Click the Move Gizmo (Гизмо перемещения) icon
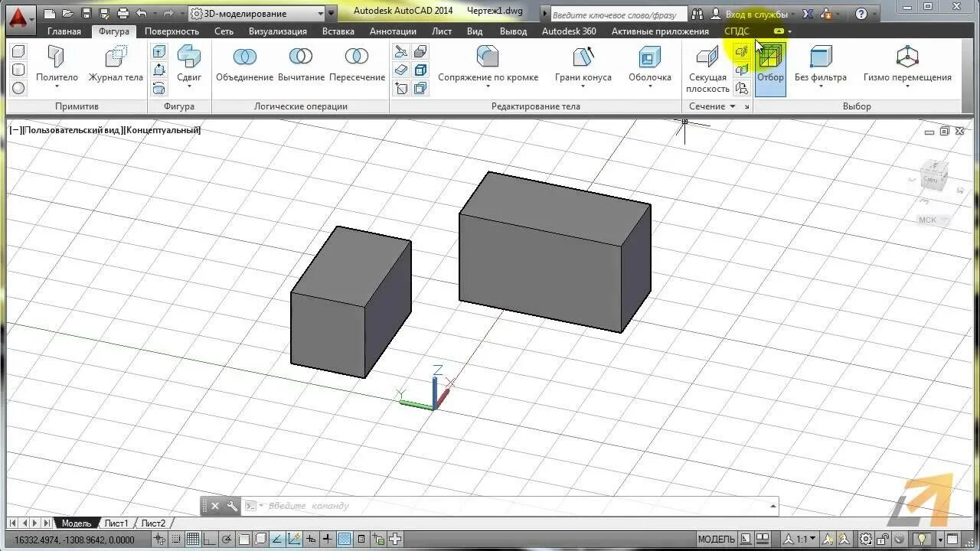 (907, 57)
